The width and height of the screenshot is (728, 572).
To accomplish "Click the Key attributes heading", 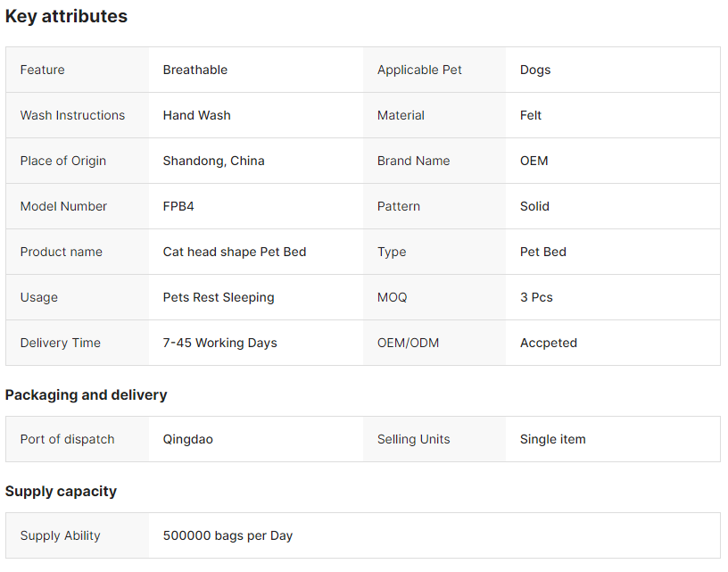I will click(66, 16).
